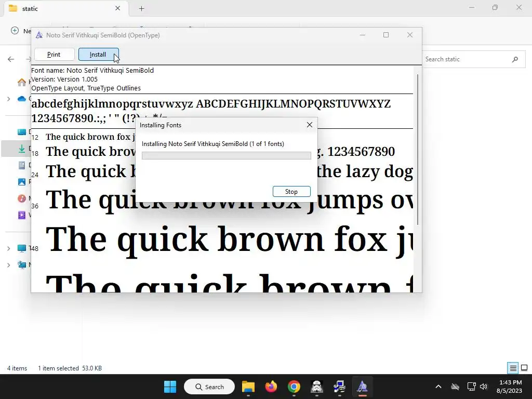This screenshot has width=532, height=399.
Task: Open a new File Explorer tab
Action: click(x=141, y=9)
